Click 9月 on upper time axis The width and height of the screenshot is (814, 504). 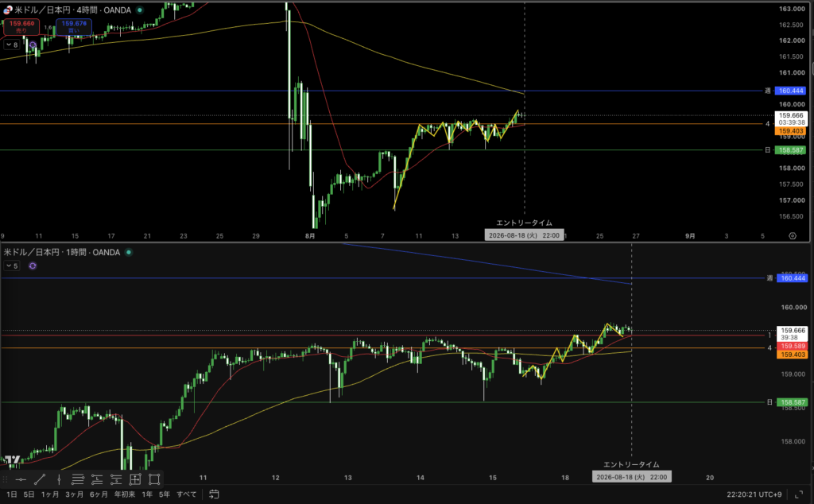[690, 235]
